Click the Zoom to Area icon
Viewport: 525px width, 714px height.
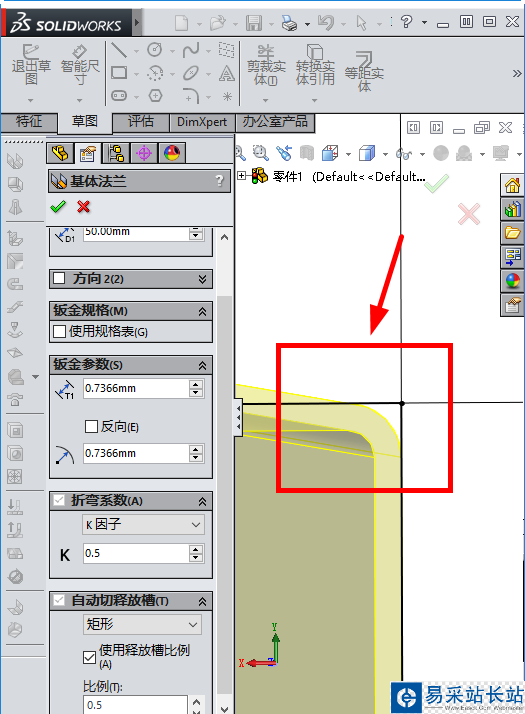pyautogui.click(x=261, y=153)
